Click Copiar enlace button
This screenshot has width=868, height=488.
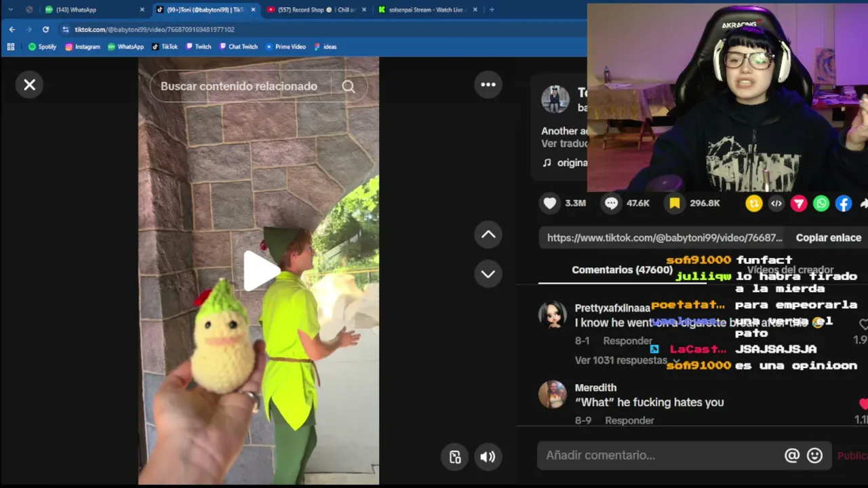coord(829,238)
